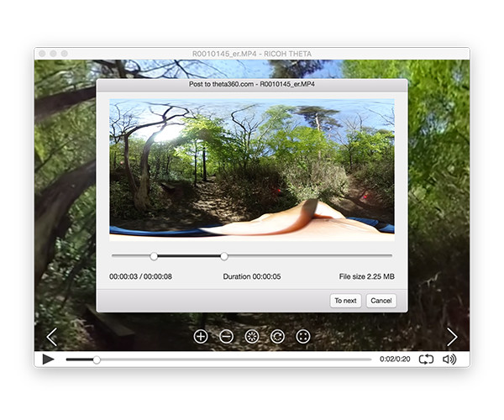The image size is (504, 420).
Task: Click the center view reset icon
Action: [252, 336]
